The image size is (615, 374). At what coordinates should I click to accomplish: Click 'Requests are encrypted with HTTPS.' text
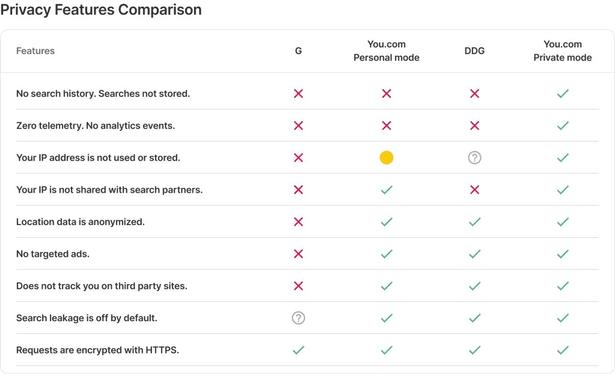[98, 350]
